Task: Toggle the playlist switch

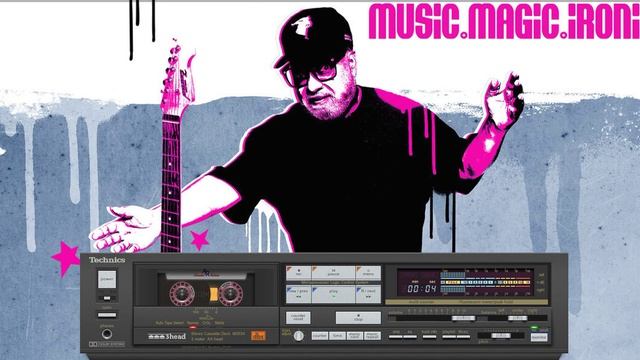Action: coord(449,336)
